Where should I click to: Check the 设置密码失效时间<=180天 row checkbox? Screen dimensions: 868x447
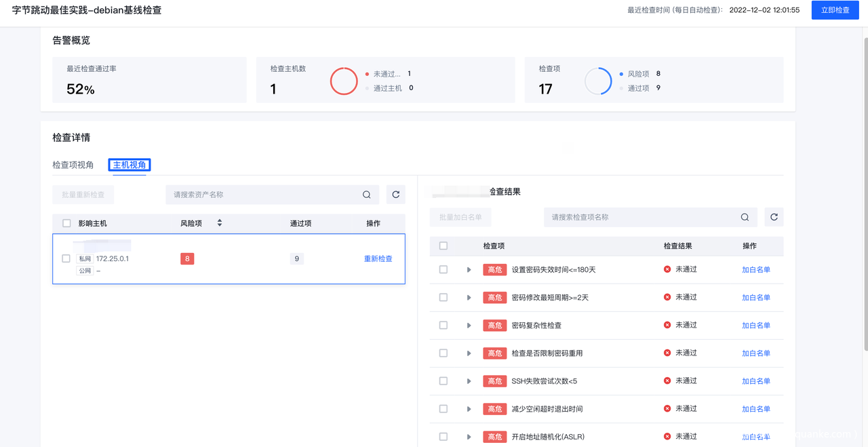[443, 269]
